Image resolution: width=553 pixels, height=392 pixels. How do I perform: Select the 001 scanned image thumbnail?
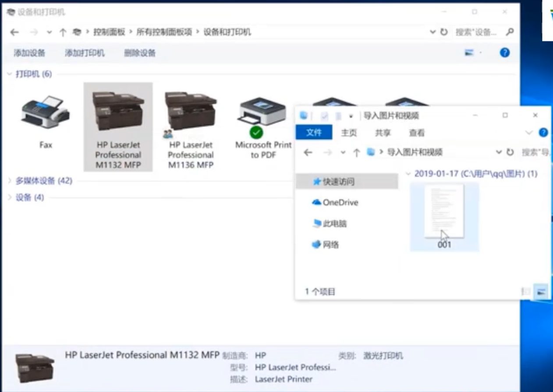coord(444,215)
